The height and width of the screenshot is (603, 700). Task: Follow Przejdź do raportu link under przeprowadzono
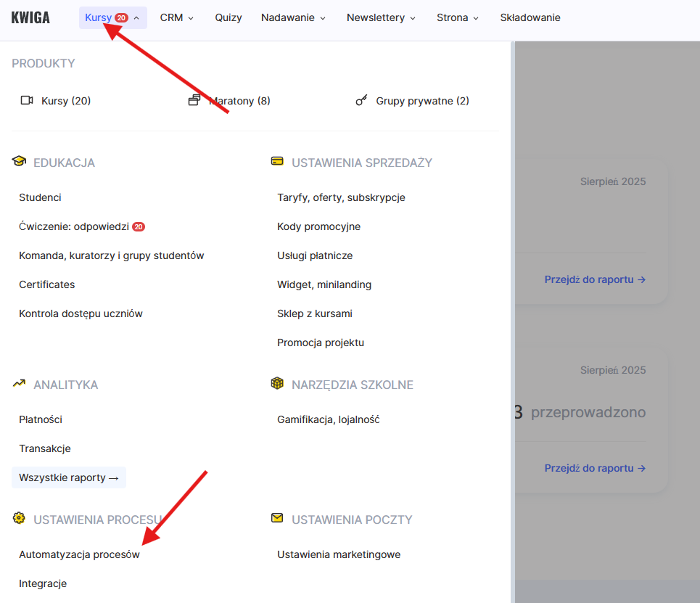tap(595, 468)
